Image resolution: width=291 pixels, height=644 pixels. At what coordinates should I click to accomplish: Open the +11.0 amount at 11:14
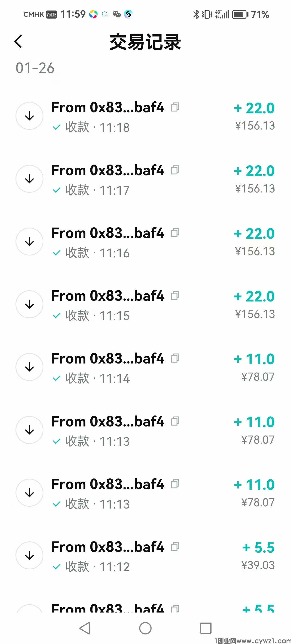point(255,359)
